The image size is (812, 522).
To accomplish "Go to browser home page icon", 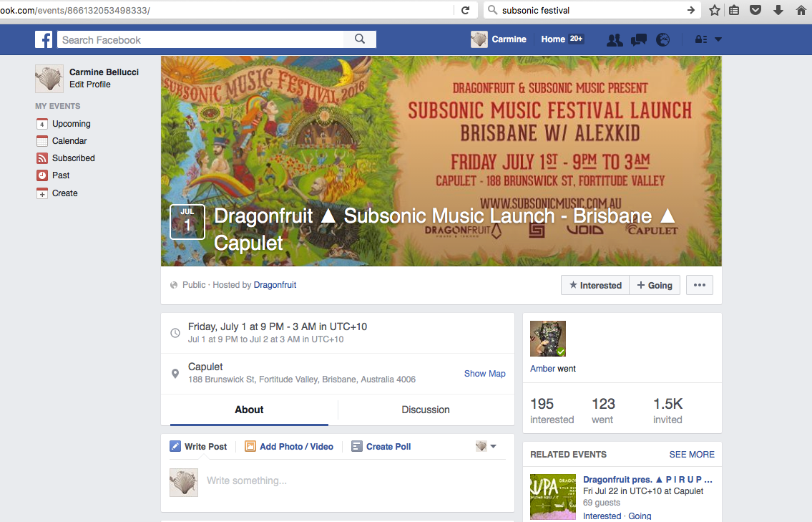I will pyautogui.click(x=801, y=10).
